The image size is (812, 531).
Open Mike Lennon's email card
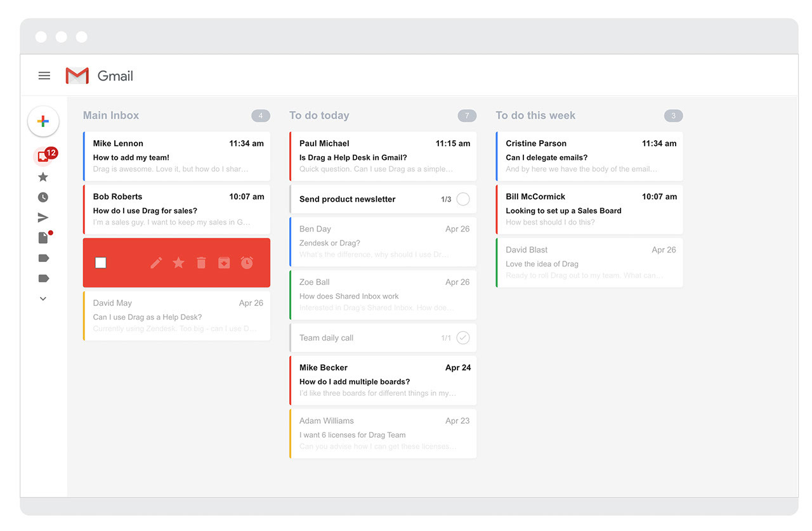click(x=176, y=156)
